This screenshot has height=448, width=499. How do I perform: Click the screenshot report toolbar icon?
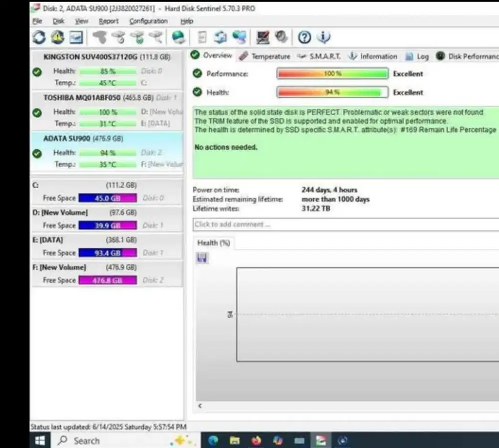75,37
